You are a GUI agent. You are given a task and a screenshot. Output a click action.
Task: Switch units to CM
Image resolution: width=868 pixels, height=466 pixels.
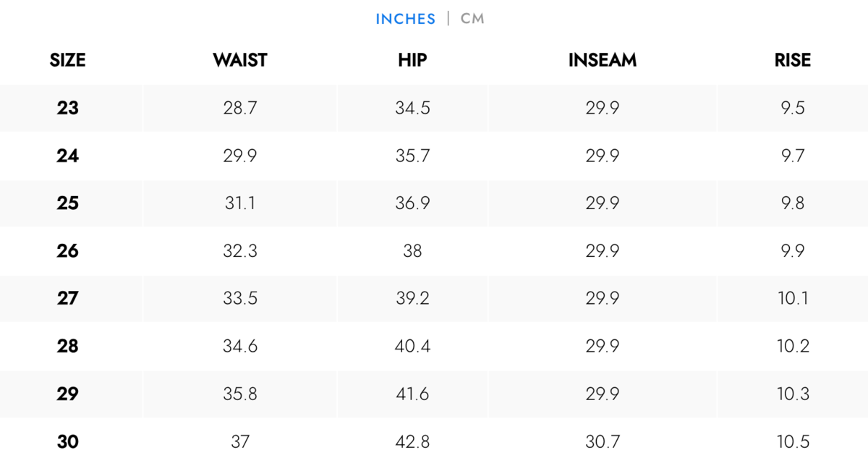point(472,19)
